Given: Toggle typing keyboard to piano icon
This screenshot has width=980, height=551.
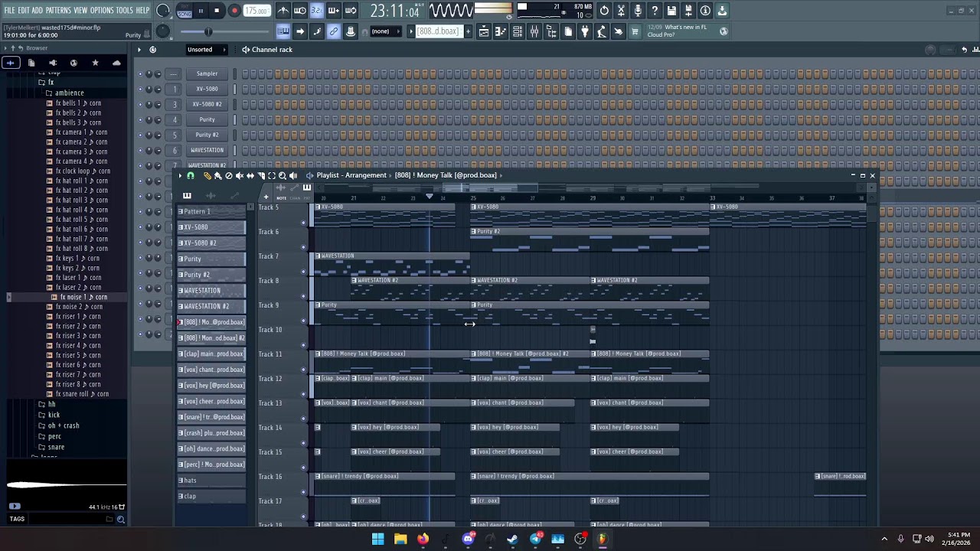Looking at the screenshot, I should (283, 31).
